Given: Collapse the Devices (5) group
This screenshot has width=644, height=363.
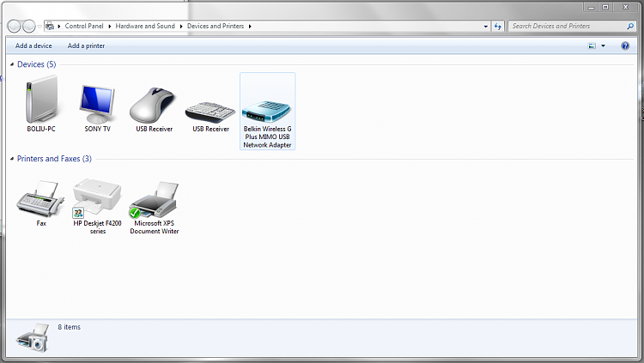Looking at the screenshot, I should [x=12, y=64].
